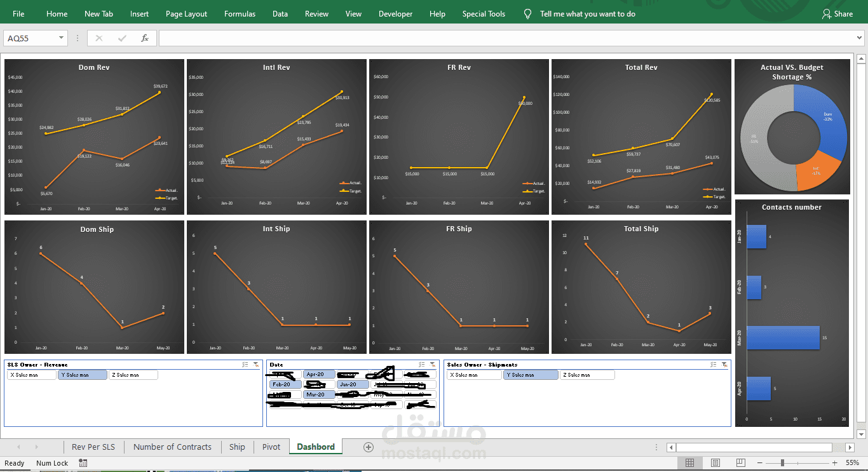868x472 pixels.
Task: Click the Insert Function (fx) icon
Action: tap(144, 37)
